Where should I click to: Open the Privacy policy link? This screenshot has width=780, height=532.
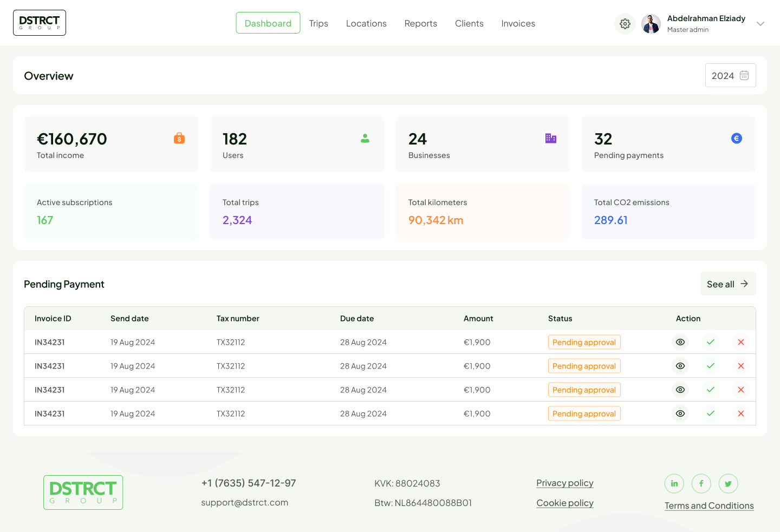(x=564, y=483)
